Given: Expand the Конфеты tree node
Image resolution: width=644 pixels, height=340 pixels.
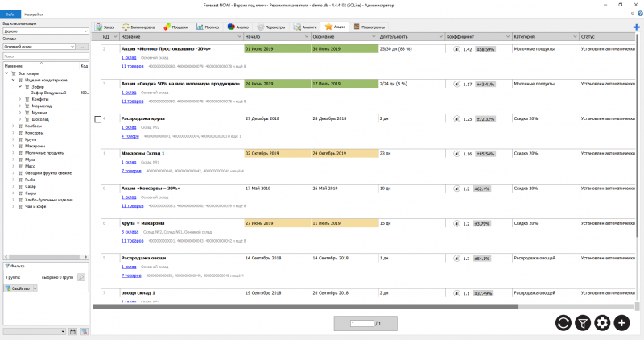Looking at the screenshot, I should [19, 99].
